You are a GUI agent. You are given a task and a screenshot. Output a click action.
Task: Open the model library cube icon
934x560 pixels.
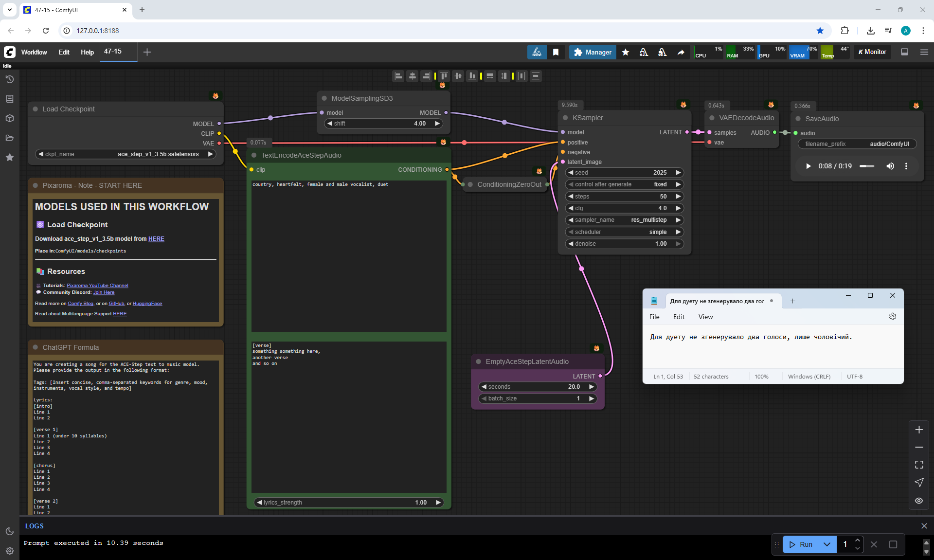coord(9,118)
